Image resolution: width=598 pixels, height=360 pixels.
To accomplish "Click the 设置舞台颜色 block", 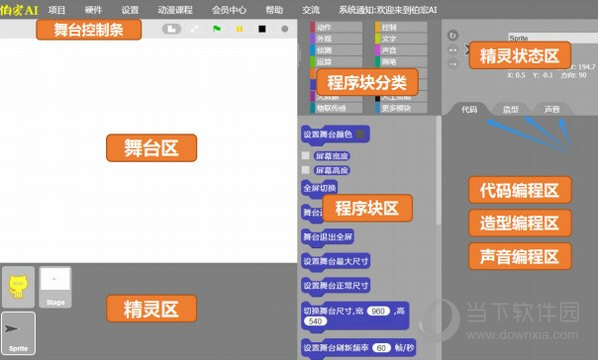I will tap(335, 135).
